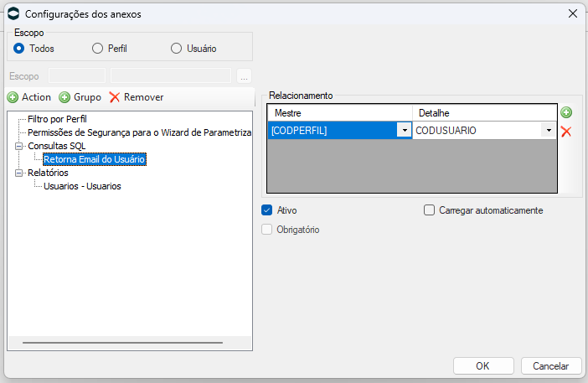Select the Perfil scope radio button
588x383 pixels.
click(97, 49)
